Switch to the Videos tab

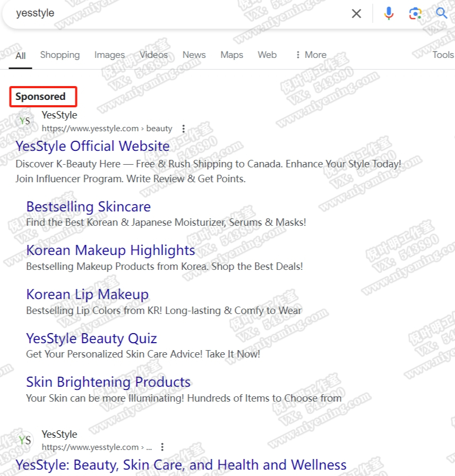tap(153, 55)
